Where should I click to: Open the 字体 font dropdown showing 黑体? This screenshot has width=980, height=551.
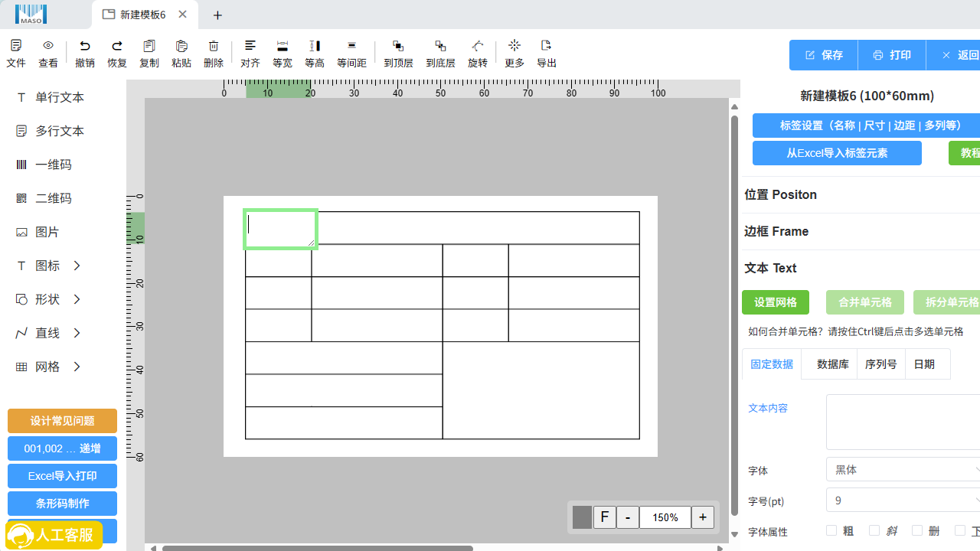(903, 470)
